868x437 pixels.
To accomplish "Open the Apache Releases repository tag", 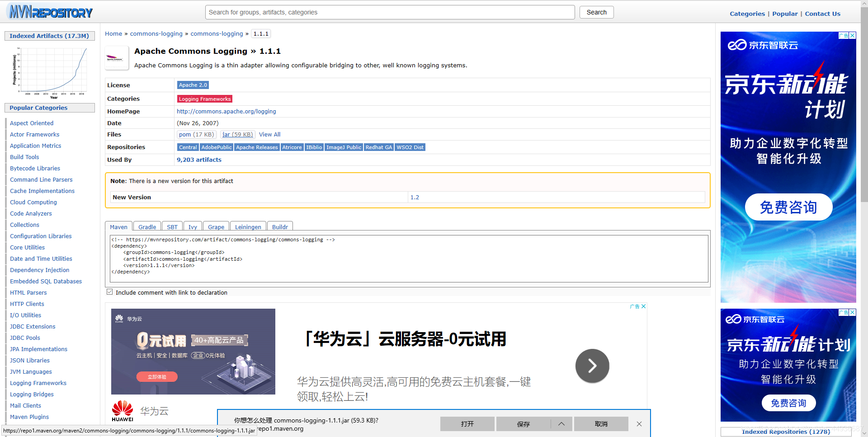I will point(257,147).
